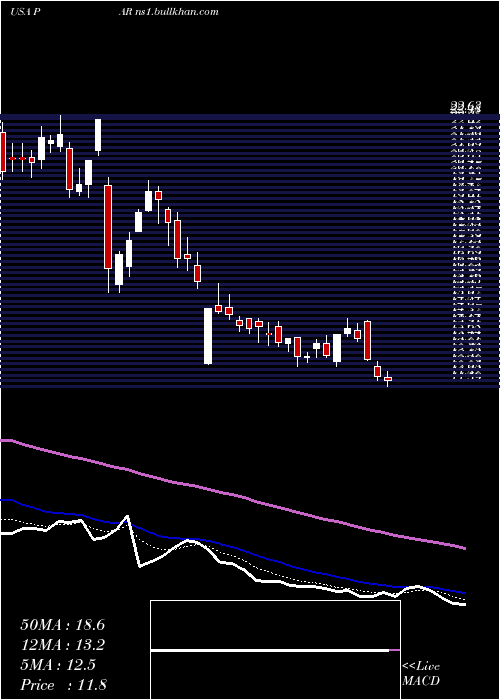Image resolution: width=500 pixels, height=700 pixels.
Task: Click the MACD indicator box
Action: point(275,650)
